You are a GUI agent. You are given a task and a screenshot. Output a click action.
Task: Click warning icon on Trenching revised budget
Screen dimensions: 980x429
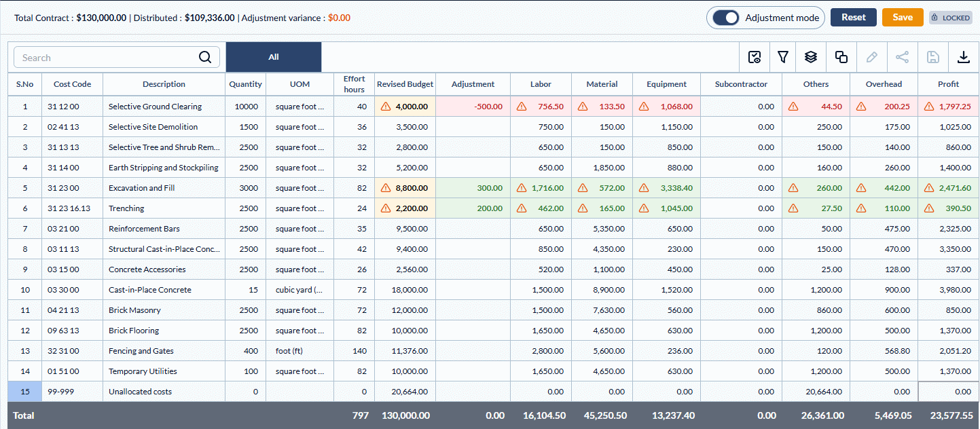pyautogui.click(x=386, y=208)
